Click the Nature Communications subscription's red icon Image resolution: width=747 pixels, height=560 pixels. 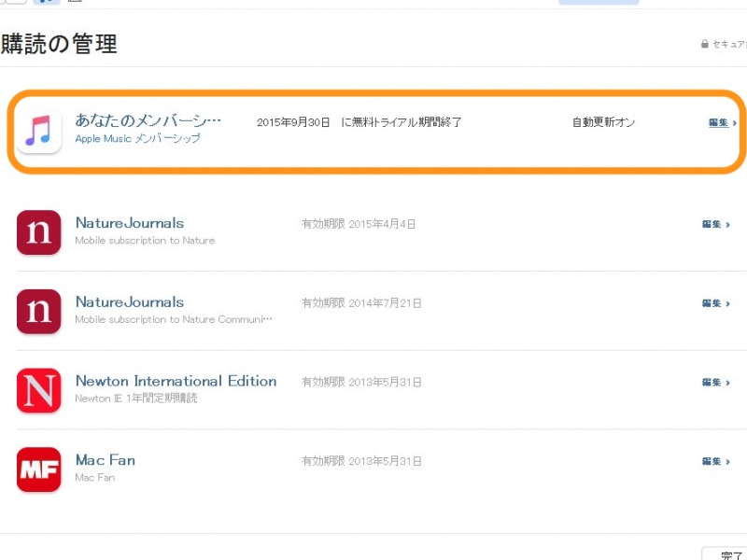click(x=37, y=312)
